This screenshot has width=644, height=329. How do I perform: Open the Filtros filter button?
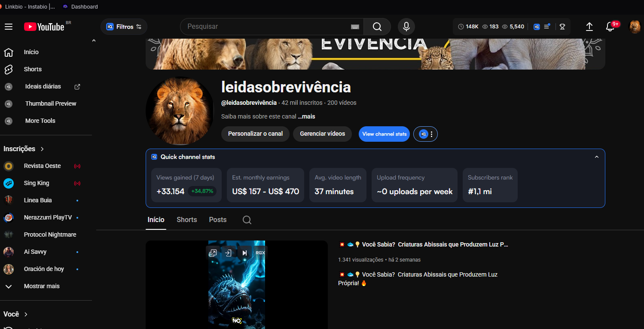click(x=124, y=27)
